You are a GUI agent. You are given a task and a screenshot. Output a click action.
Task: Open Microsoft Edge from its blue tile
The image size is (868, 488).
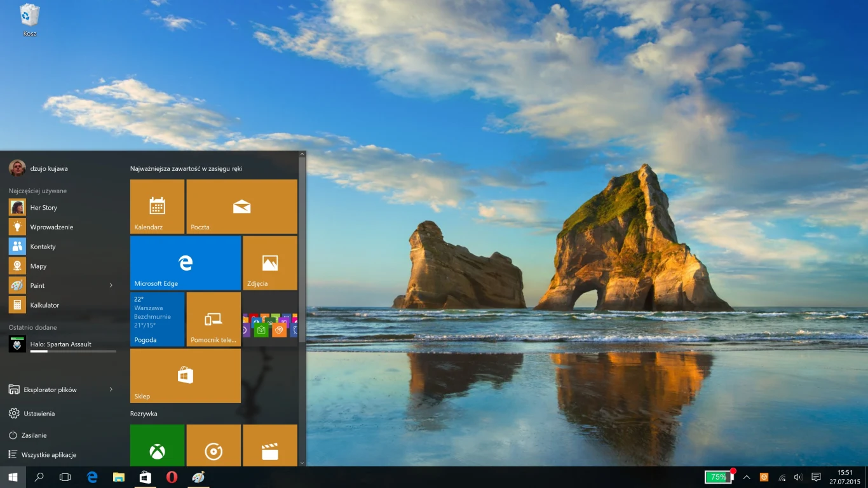pos(185,262)
